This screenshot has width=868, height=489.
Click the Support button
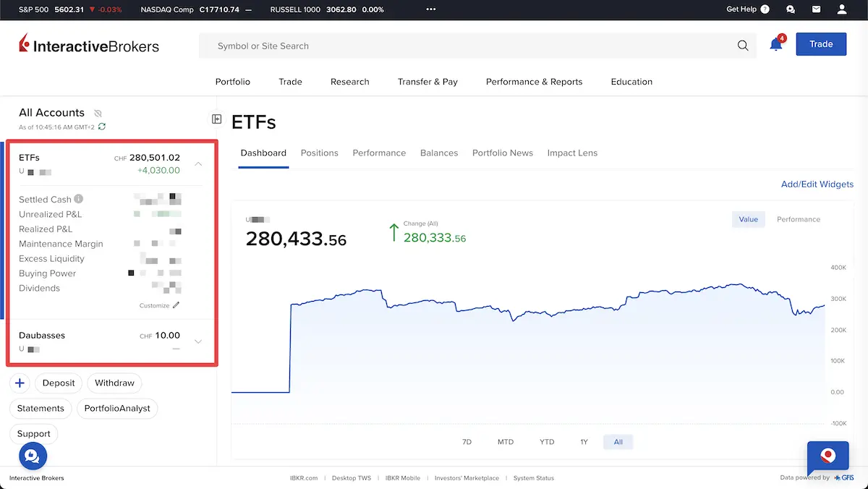coord(34,434)
